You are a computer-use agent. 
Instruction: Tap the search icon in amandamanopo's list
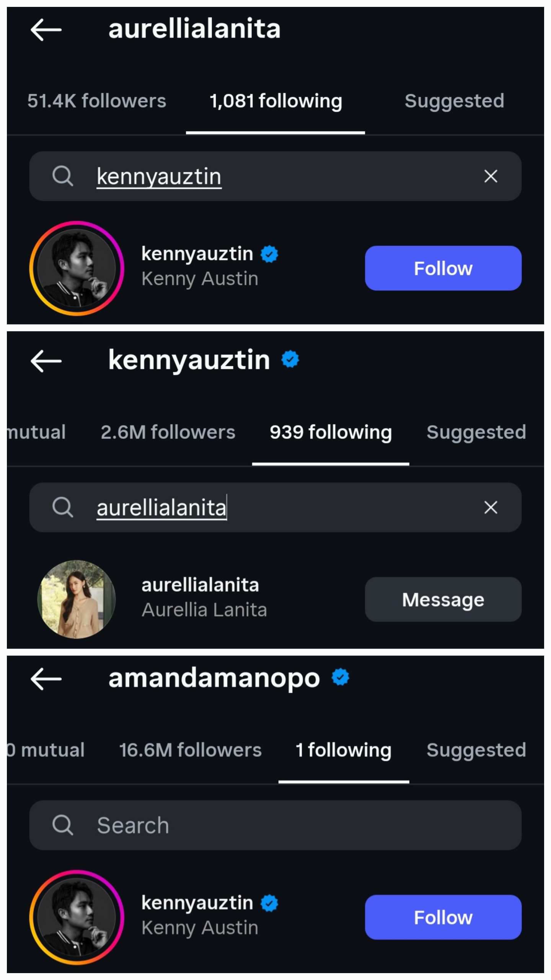coord(62,825)
